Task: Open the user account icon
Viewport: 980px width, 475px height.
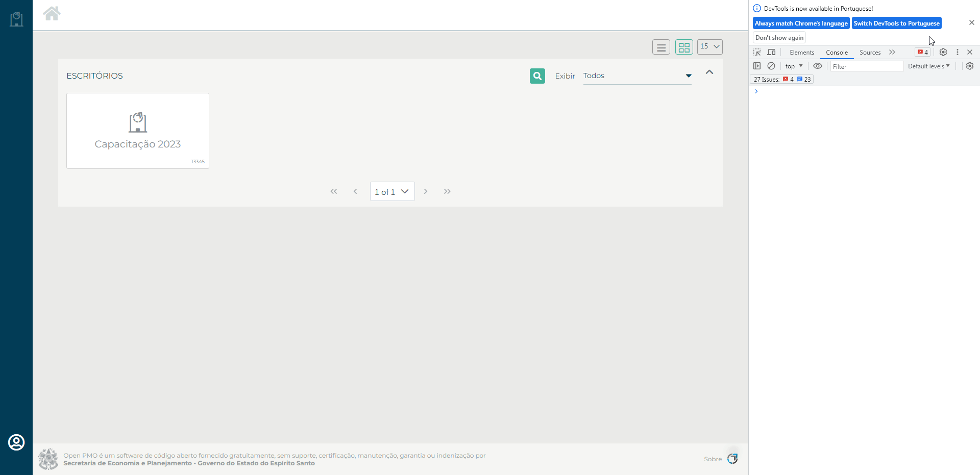Action: click(x=16, y=442)
